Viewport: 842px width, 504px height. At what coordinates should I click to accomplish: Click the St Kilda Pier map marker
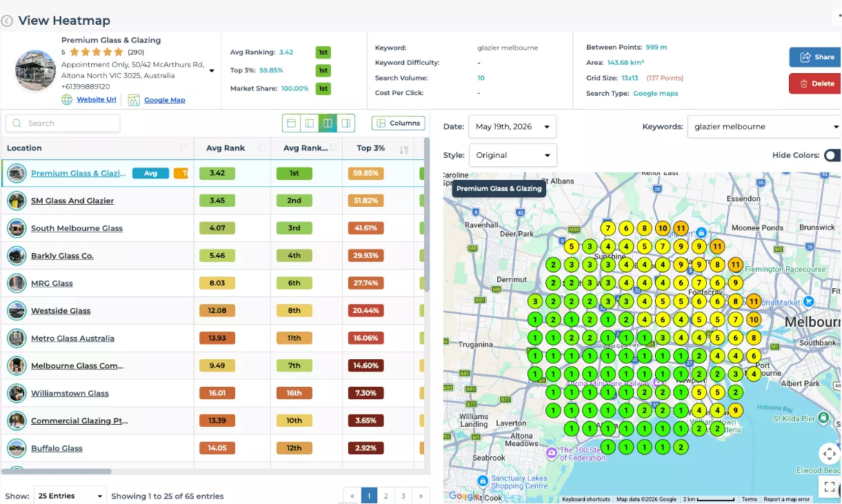pos(823,419)
